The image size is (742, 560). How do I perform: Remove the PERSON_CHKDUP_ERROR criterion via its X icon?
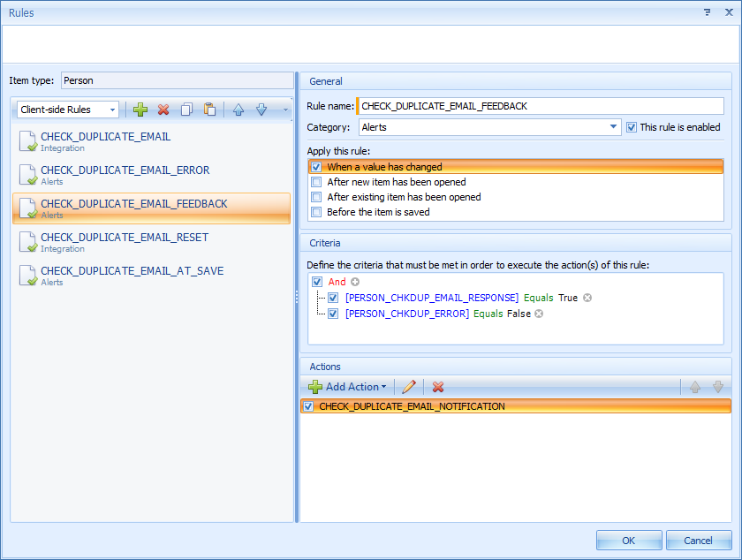pyautogui.click(x=539, y=314)
